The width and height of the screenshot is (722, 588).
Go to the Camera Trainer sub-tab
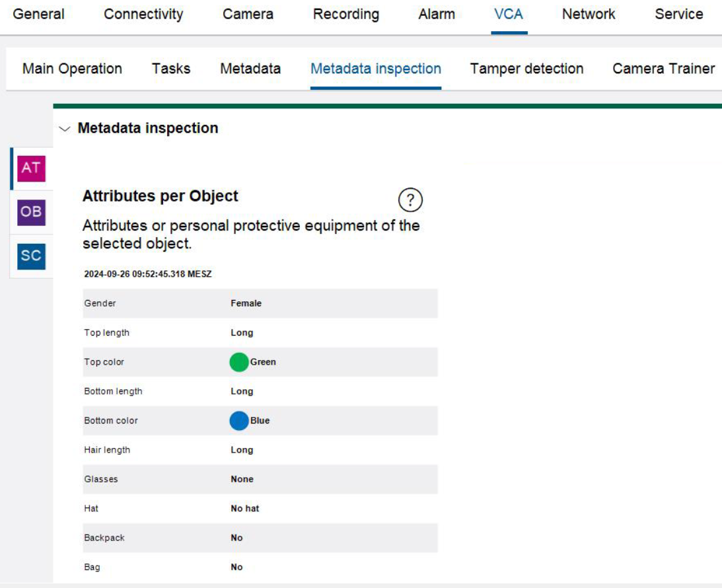[x=663, y=69]
